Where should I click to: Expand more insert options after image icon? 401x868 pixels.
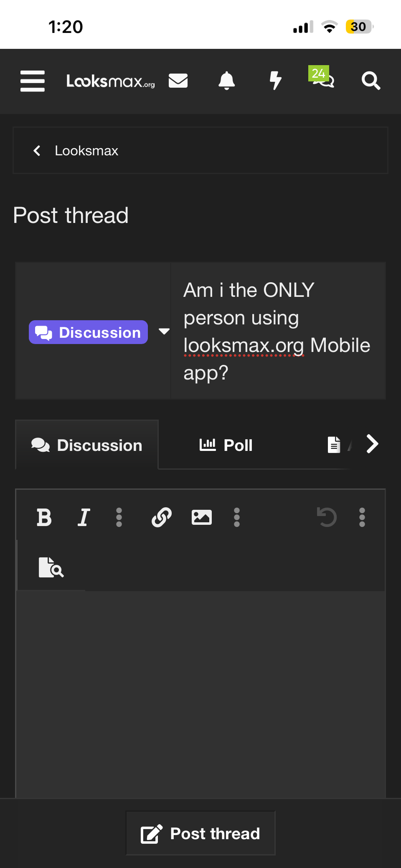click(237, 517)
